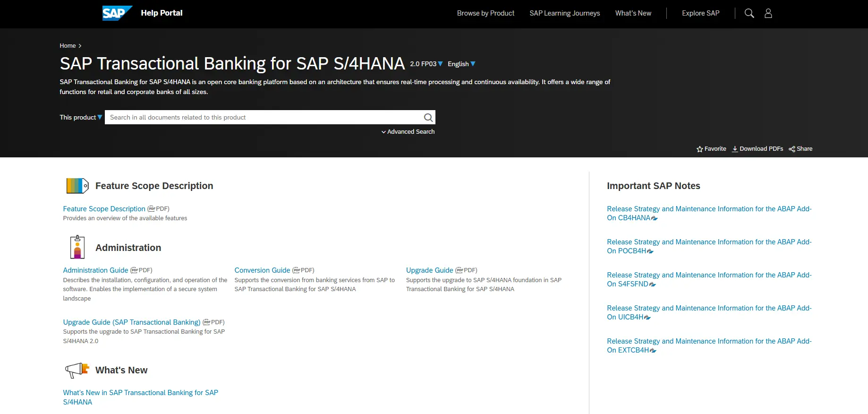868x414 pixels.
Task: Click the What's New megaphone icon
Action: [x=77, y=370]
